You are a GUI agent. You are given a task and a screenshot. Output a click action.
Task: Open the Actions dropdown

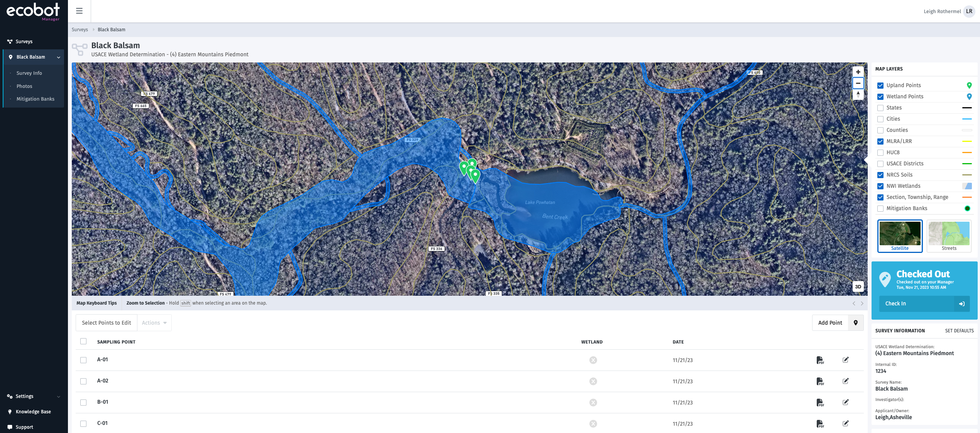point(154,323)
